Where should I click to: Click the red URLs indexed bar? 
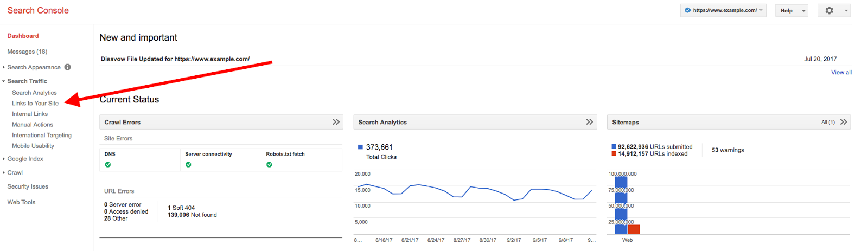[634, 229]
